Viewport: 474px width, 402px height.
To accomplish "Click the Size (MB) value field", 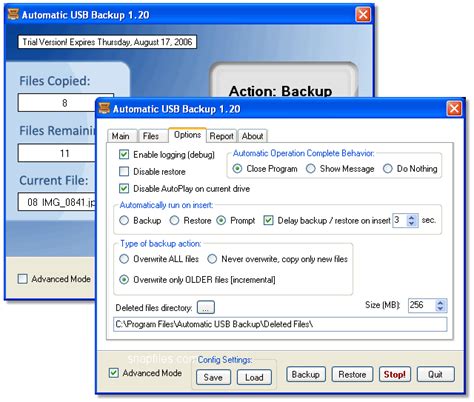I will click(x=421, y=305).
